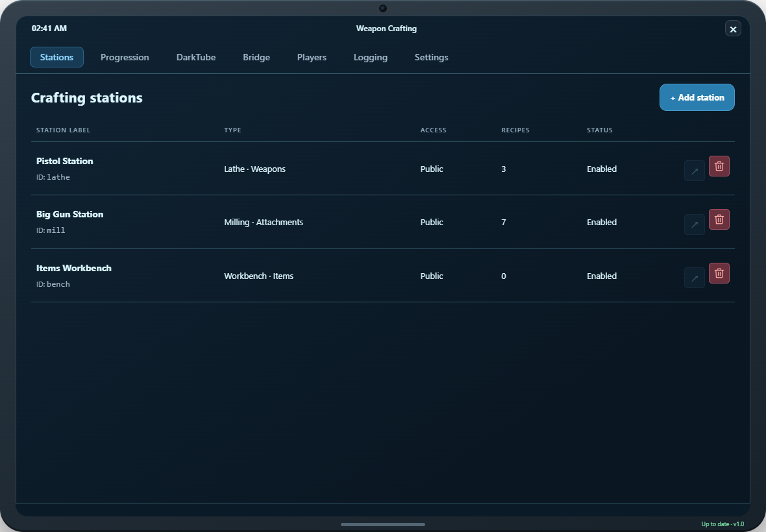Click the ID bench text
The width and height of the screenshot is (766, 532).
(53, 284)
